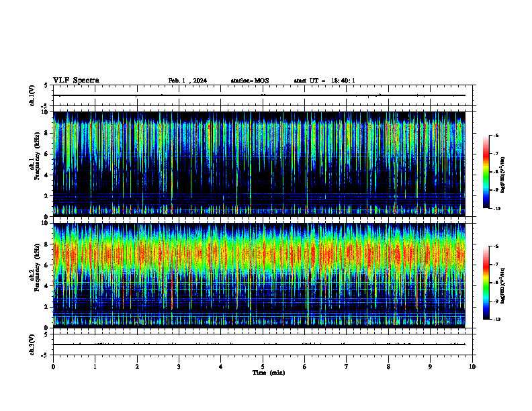Click time axis tick label "7"
This screenshot has height=411, width=532.
(x=347, y=367)
